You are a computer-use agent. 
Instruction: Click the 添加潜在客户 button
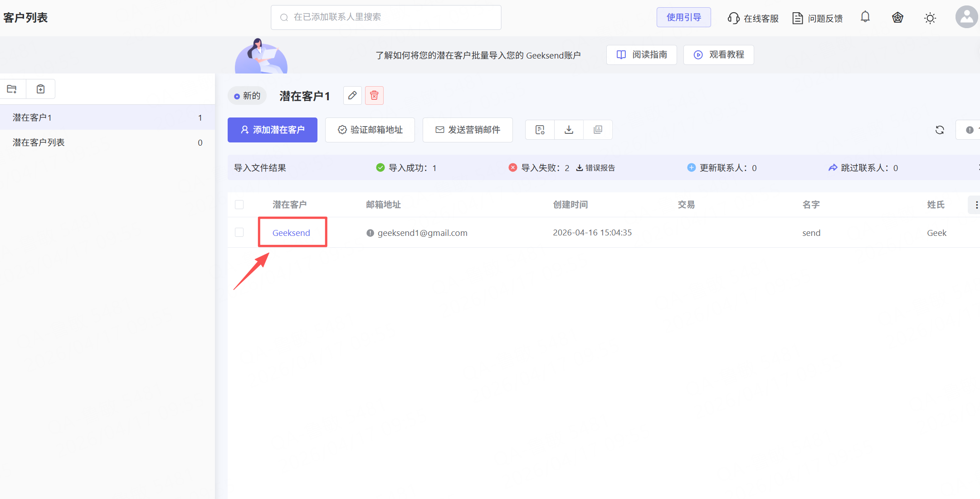[273, 130]
